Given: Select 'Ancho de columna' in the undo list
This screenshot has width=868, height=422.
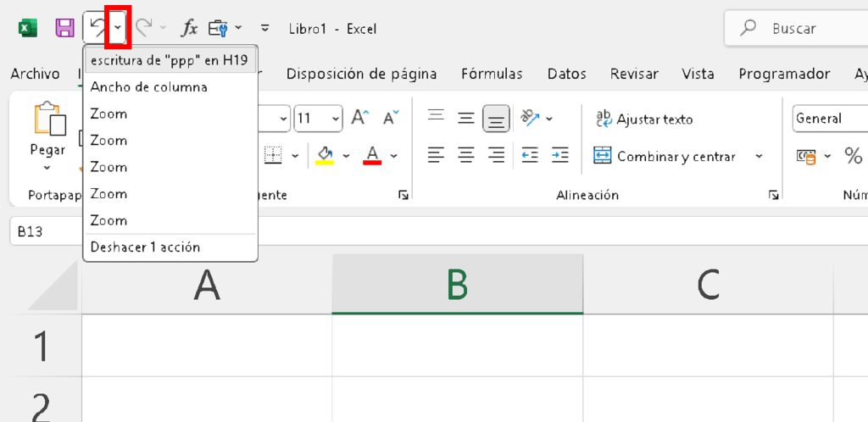Looking at the screenshot, I should [148, 87].
